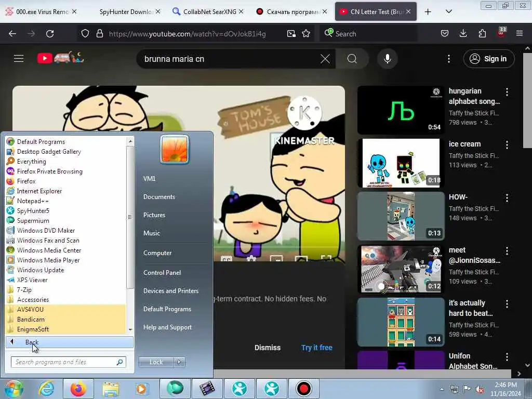Expand the EnigmaSoft folder

point(66,329)
